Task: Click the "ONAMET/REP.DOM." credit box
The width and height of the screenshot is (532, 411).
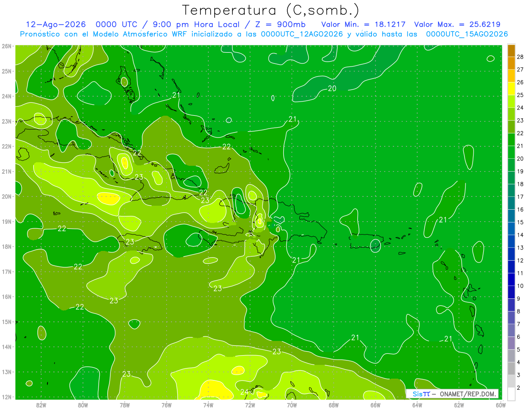Action: pyautogui.click(x=452, y=394)
